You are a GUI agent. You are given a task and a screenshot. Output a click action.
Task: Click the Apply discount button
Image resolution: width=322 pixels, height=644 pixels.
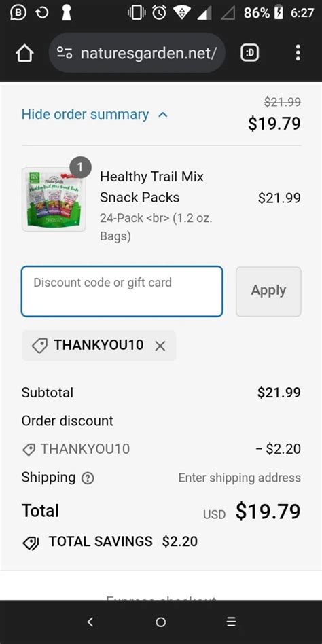pyautogui.click(x=268, y=291)
